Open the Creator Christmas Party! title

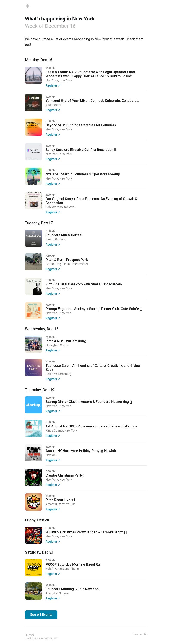(64, 475)
